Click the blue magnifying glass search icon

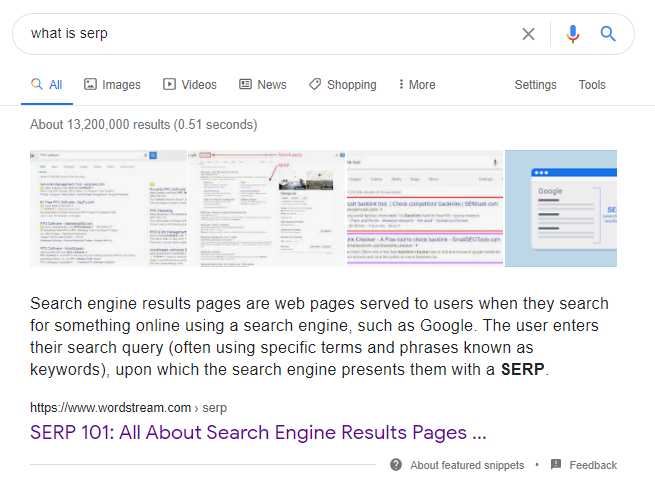[x=608, y=34]
